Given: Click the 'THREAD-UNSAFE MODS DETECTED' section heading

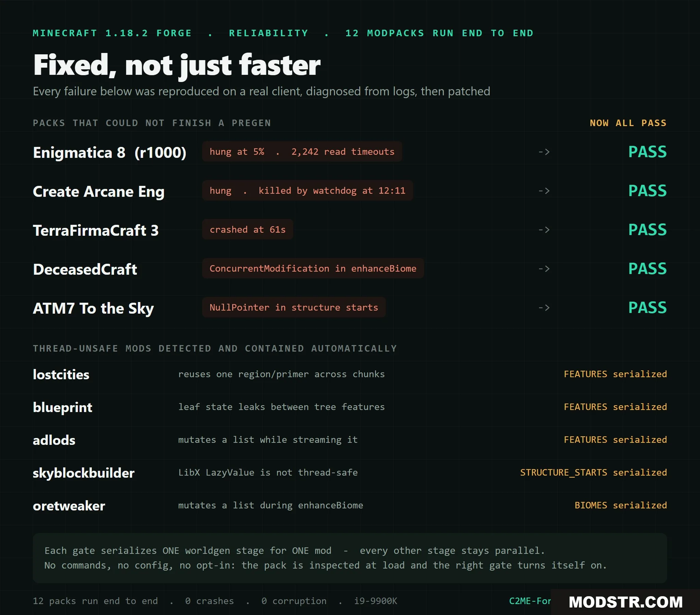Looking at the screenshot, I should (215, 348).
